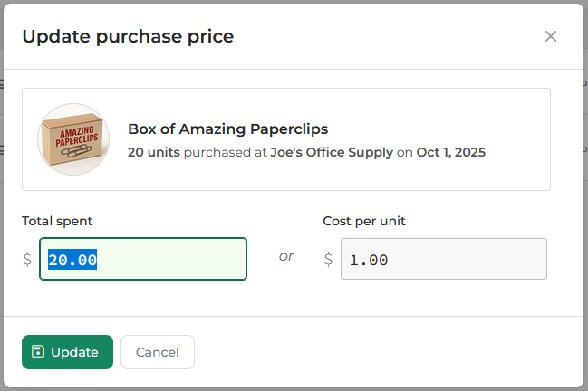
Task: Click the save icon in Update button
Action: coord(38,352)
